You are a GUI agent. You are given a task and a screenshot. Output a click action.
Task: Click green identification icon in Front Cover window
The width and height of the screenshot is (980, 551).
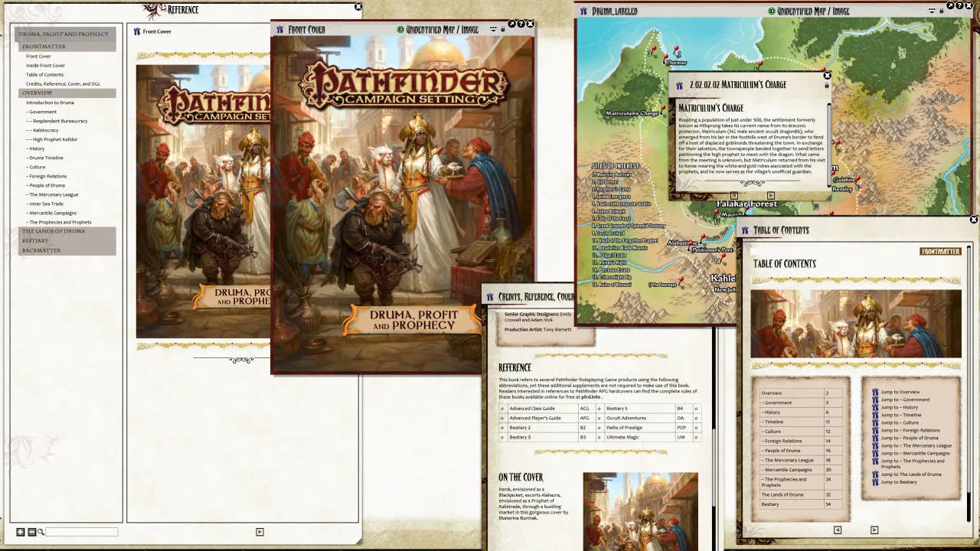pyautogui.click(x=400, y=30)
